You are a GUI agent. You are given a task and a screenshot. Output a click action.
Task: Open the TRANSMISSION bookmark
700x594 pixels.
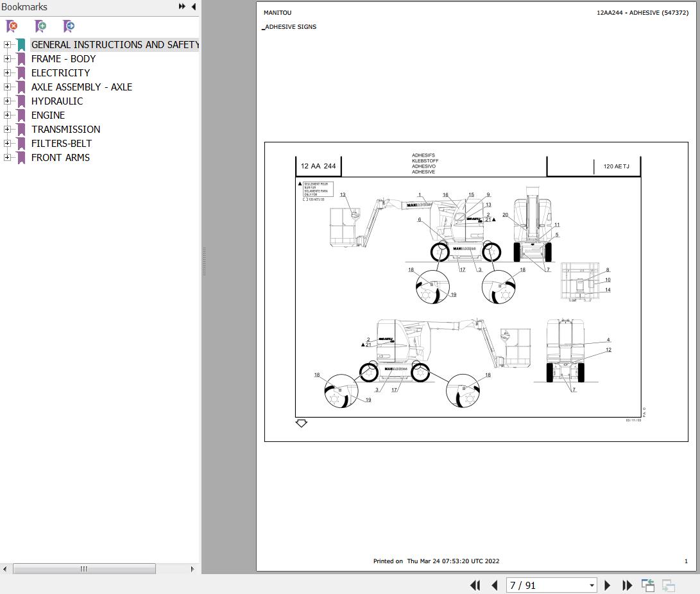pos(65,130)
